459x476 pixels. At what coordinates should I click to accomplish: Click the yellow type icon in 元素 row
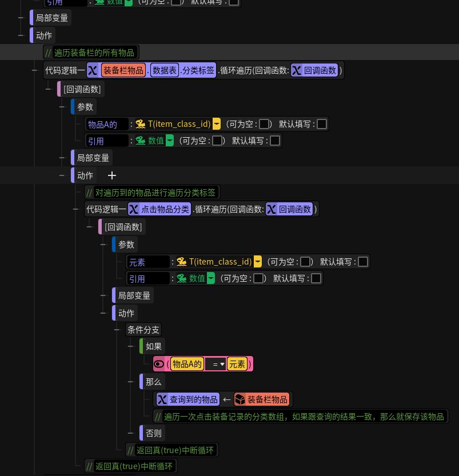pos(182,262)
